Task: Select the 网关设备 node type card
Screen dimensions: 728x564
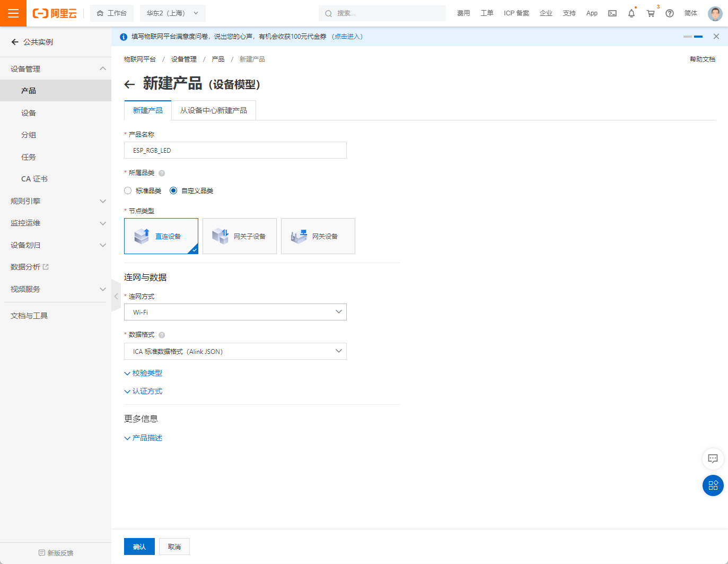Action: pos(318,236)
